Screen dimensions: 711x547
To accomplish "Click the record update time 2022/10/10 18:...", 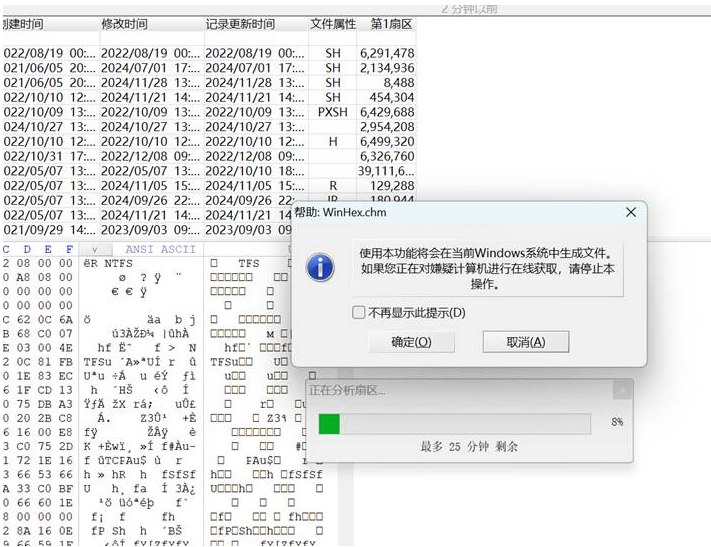I will (255, 171).
